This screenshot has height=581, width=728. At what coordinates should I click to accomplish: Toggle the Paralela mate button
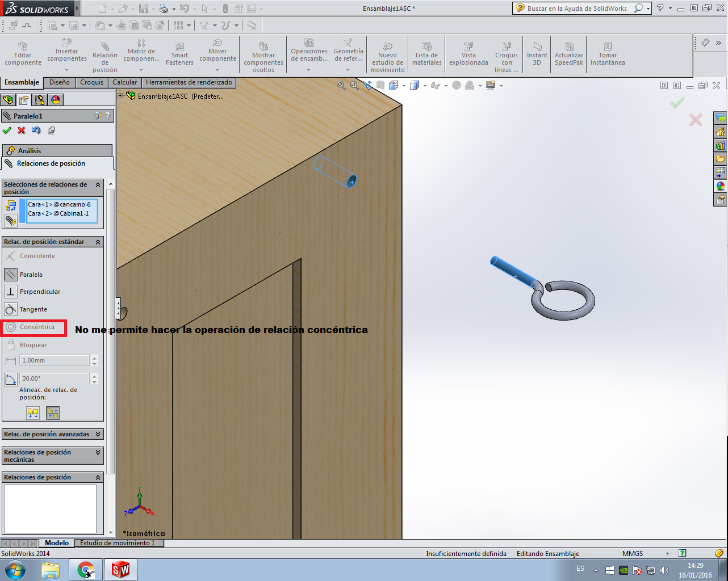[11, 275]
